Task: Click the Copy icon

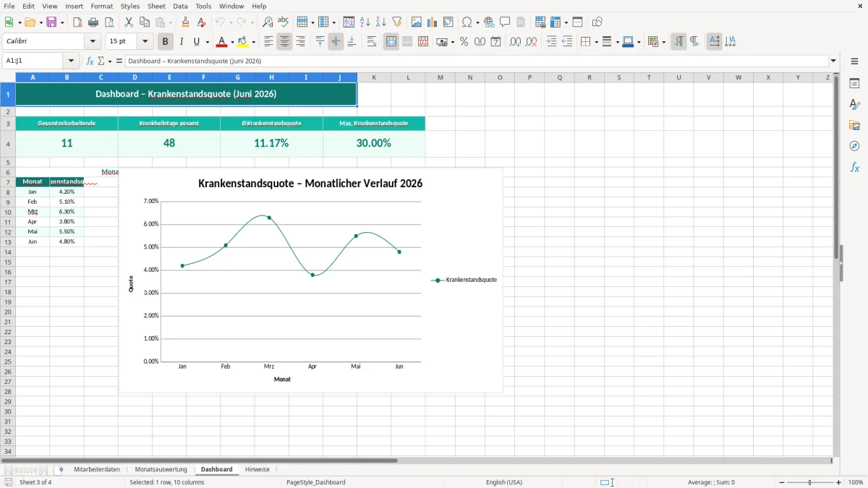Action: tap(145, 22)
